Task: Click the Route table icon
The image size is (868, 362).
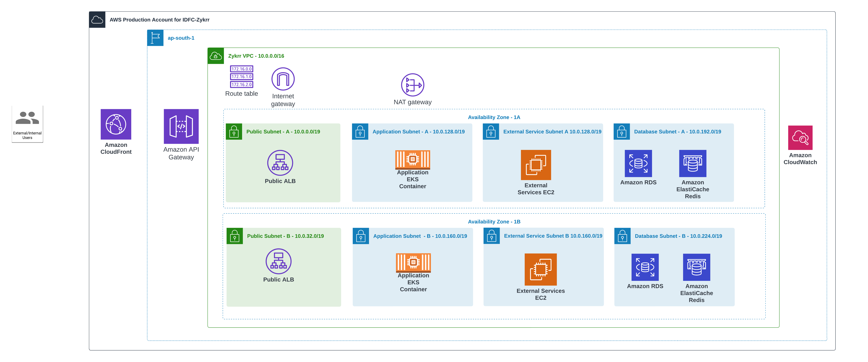Action: point(242,77)
